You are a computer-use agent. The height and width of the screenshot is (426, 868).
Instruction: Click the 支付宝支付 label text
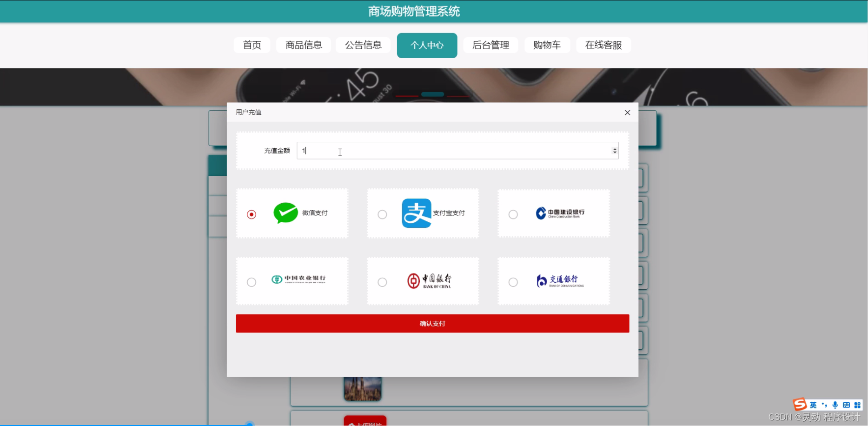(x=449, y=213)
